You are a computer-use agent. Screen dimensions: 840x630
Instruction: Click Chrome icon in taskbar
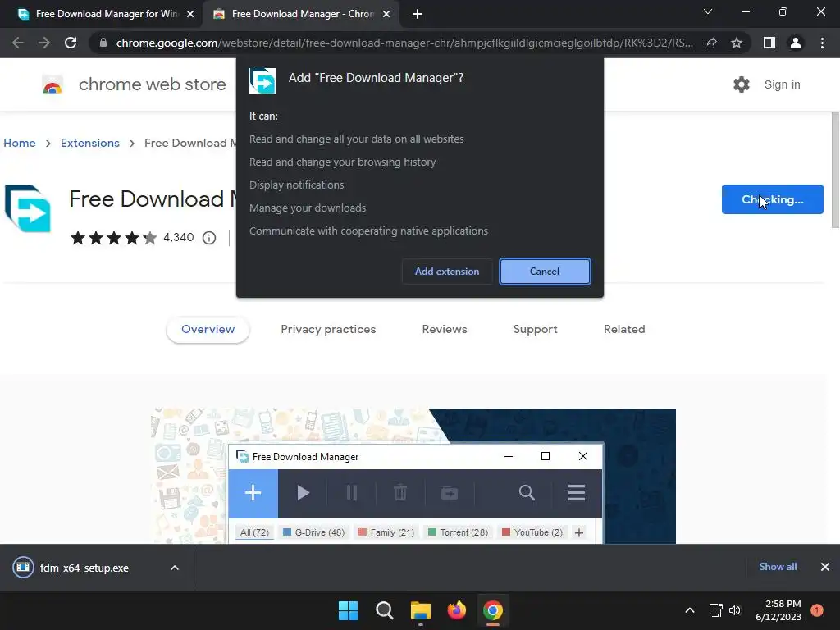pos(493,610)
